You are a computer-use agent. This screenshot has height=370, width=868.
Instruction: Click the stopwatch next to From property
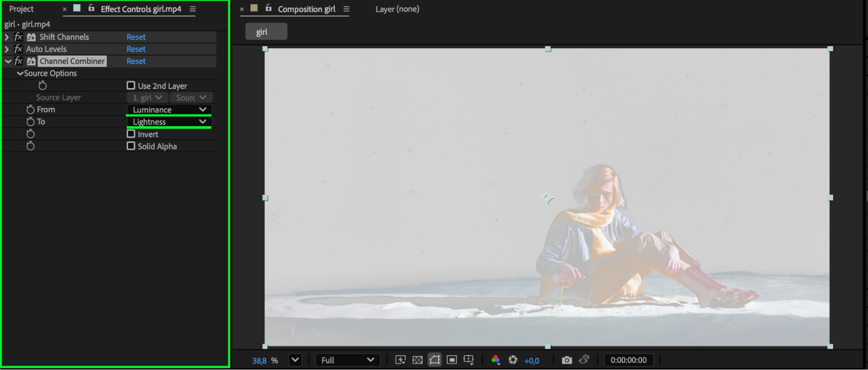(30, 110)
